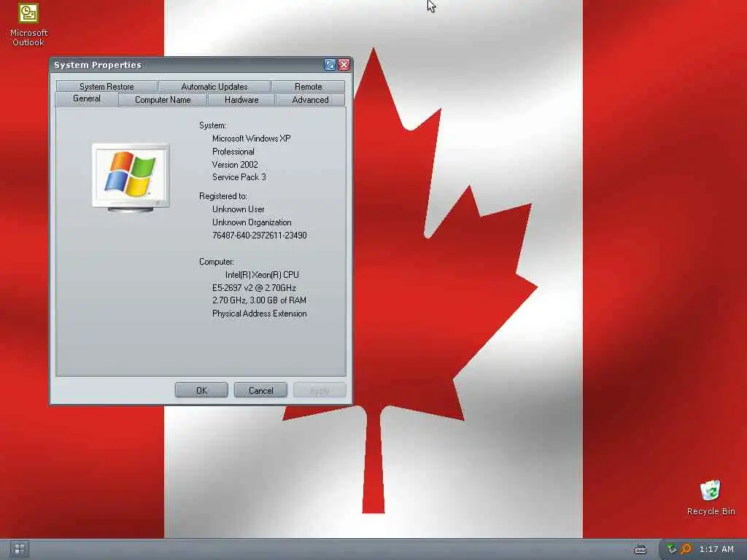The image size is (747, 560).
Task: Click the 'Computer:' label
Action: coord(216,262)
